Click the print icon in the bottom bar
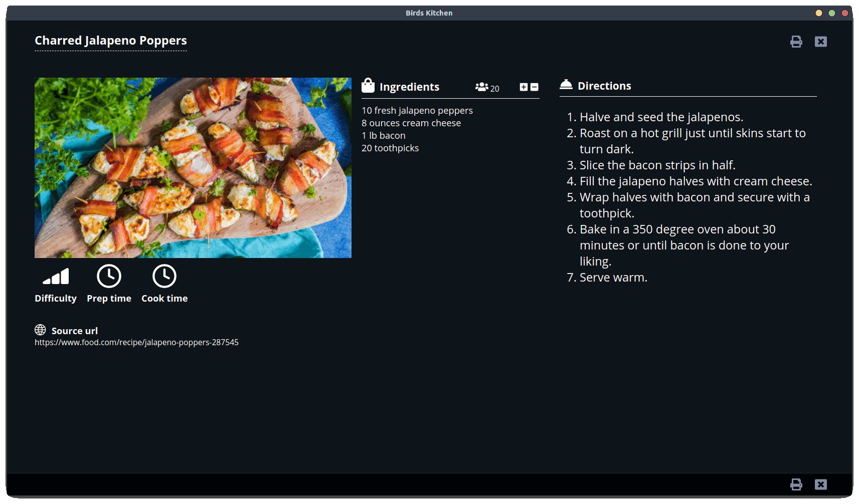Screen dimensions: 859x504 [797, 484]
